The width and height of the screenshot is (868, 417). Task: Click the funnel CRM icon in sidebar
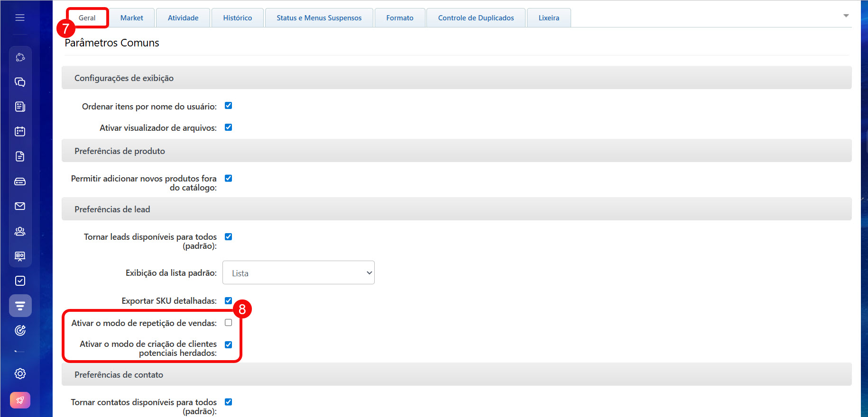[x=20, y=306]
